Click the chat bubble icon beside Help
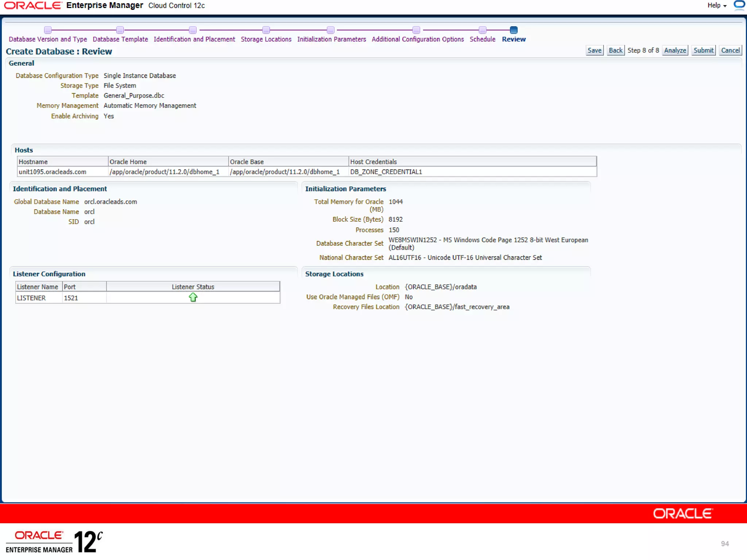747x560 pixels. click(x=739, y=5)
